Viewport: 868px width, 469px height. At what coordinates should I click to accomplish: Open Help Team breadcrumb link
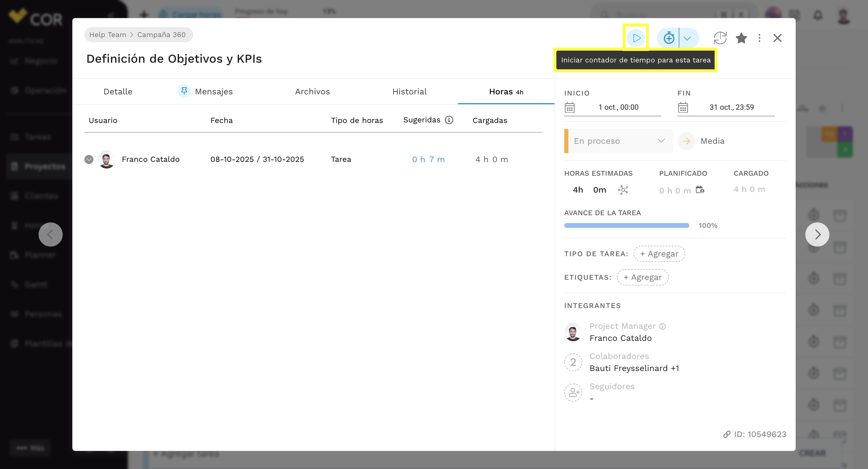pos(108,35)
